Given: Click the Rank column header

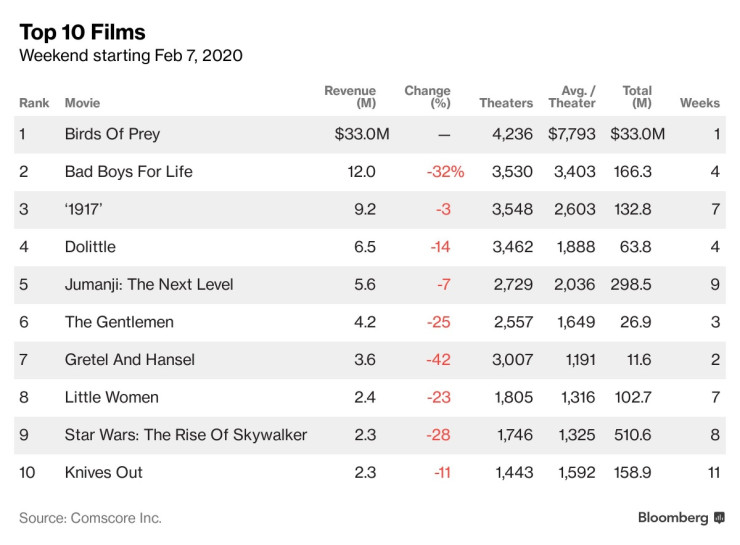Looking at the screenshot, I should (x=34, y=103).
